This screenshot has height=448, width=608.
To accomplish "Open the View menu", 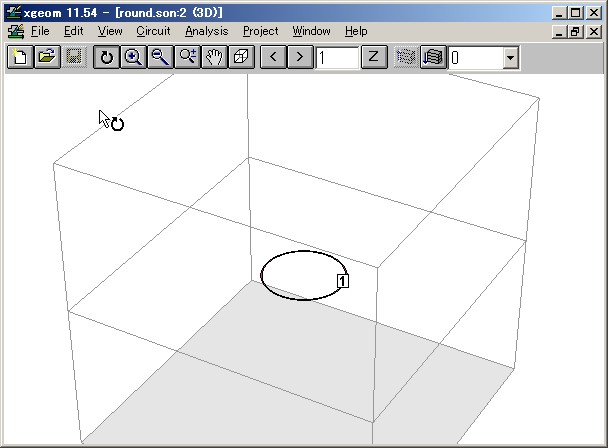I will click(x=110, y=31).
